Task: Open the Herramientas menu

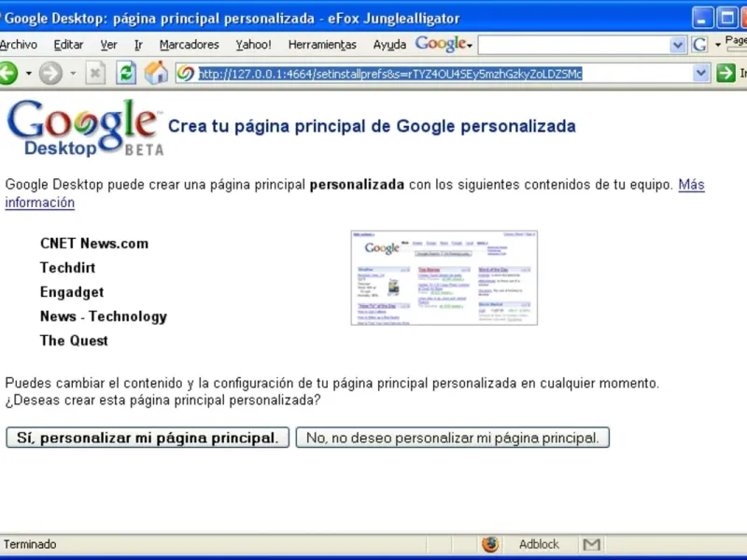Action: click(322, 45)
